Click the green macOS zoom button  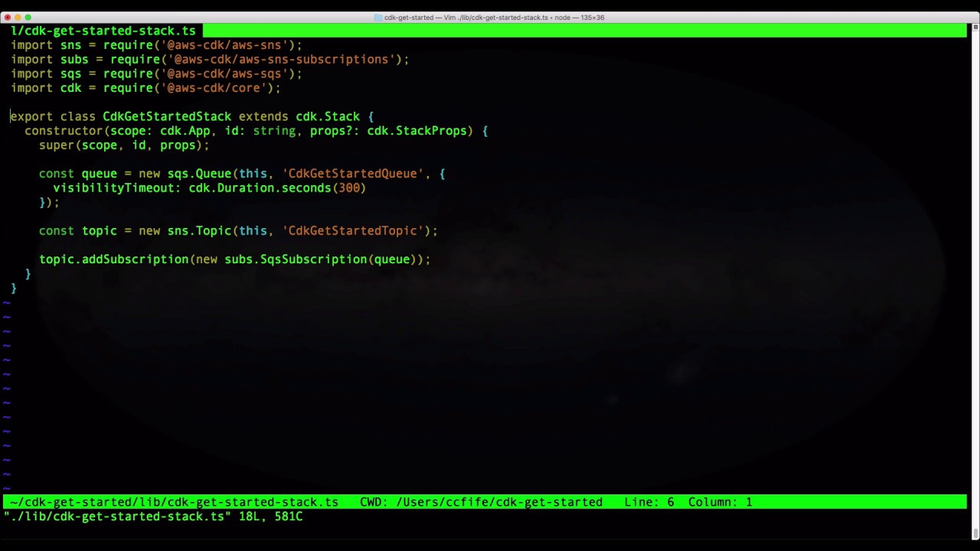(x=28, y=17)
